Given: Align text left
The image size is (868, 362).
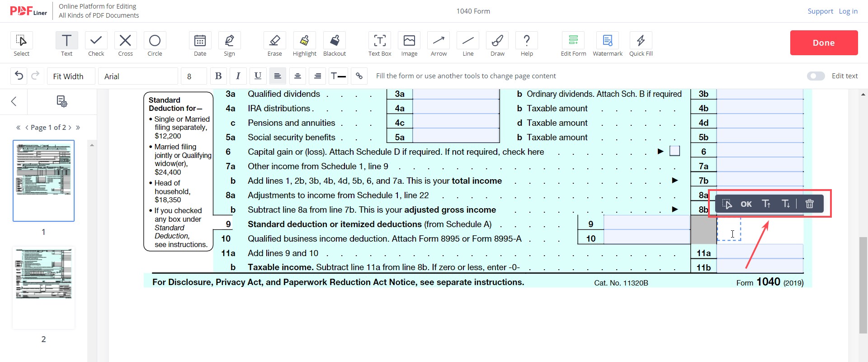Looking at the screenshot, I should (x=278, y=76).
